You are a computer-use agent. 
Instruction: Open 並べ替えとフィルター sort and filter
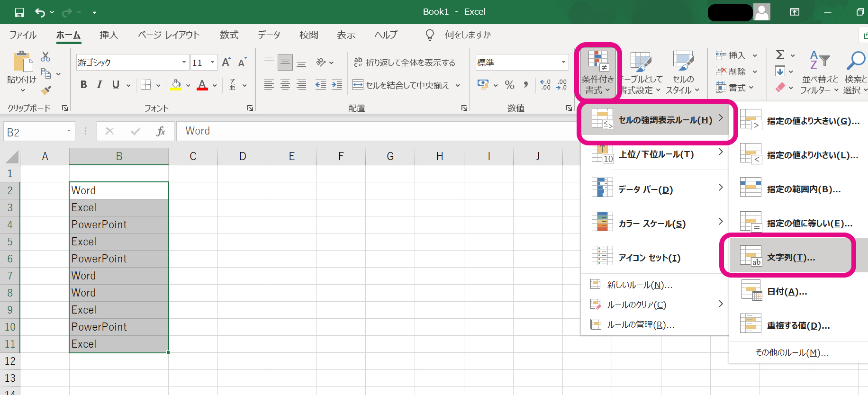(x=820, y=72)
